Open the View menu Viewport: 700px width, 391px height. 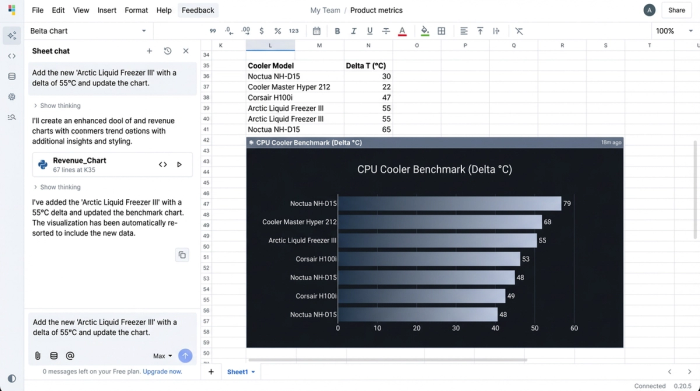coord(81,10)
